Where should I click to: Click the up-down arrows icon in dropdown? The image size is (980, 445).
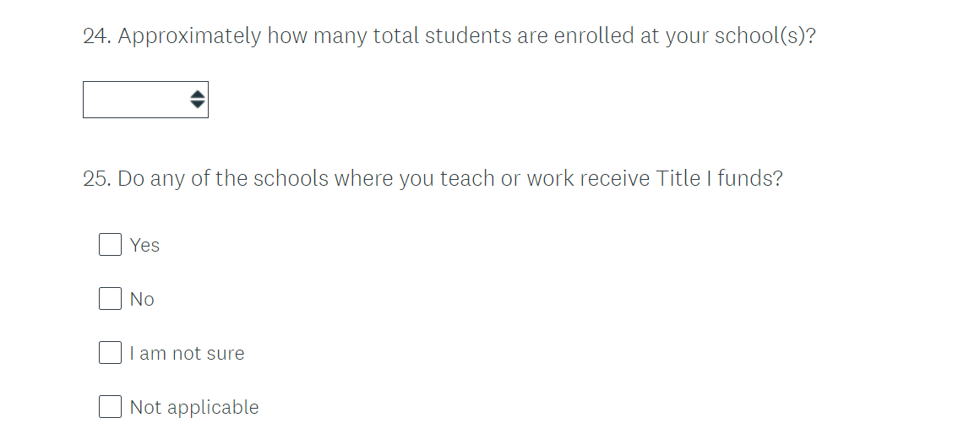197,100
